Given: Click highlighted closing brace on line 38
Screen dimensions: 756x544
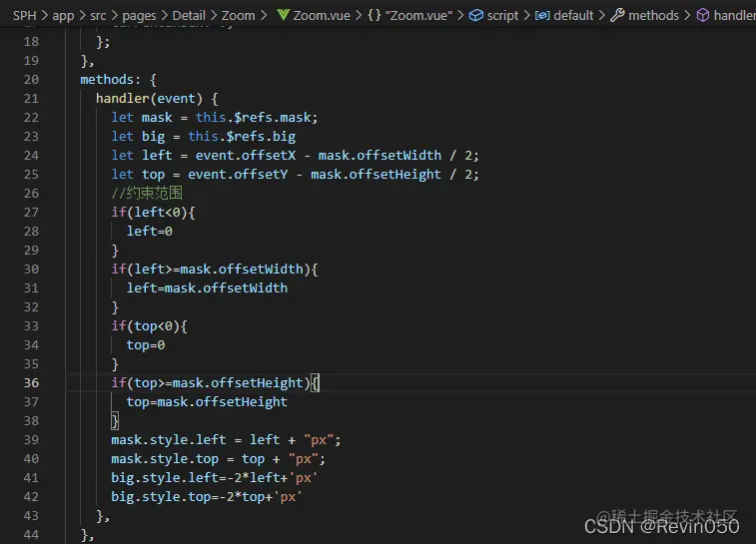Looking at the screenshot, I should (115, 420).
